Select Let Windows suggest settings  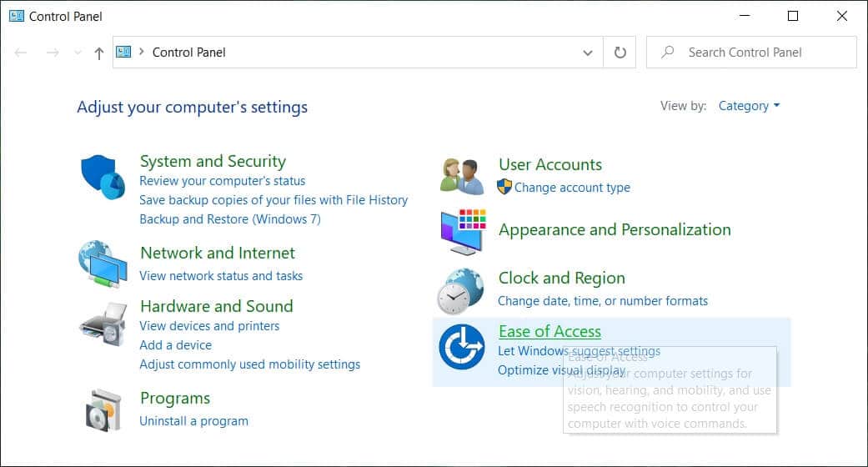tap(579, 350)
